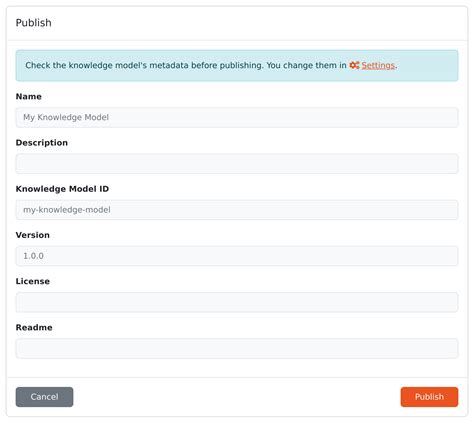This screenshot has height=423, width=474.
Task: Click the Readme label text
Action: point(34,328)
